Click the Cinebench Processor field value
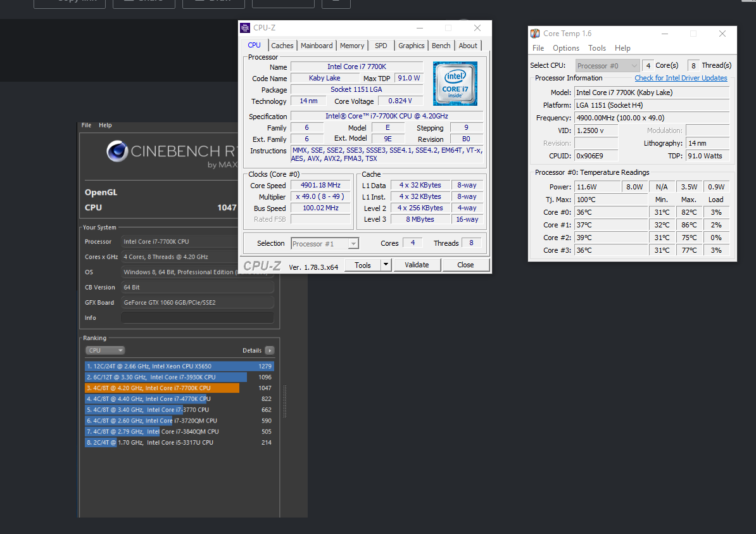Image resolution: width=756 pixels, height=534 pixels. [179, 242]
